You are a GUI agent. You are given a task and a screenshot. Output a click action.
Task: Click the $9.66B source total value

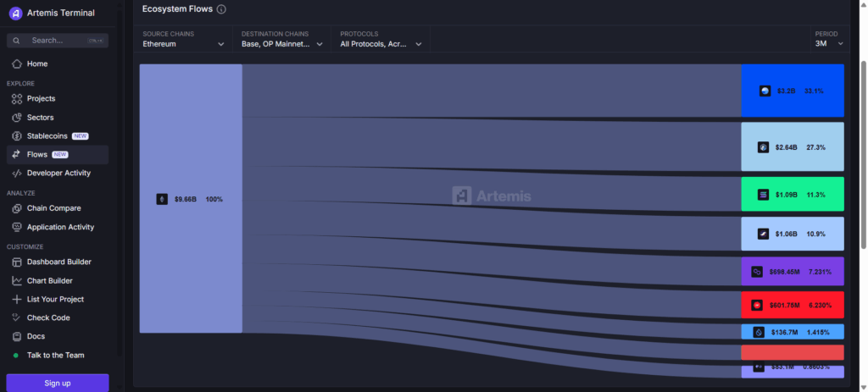[x=186, y=199]
